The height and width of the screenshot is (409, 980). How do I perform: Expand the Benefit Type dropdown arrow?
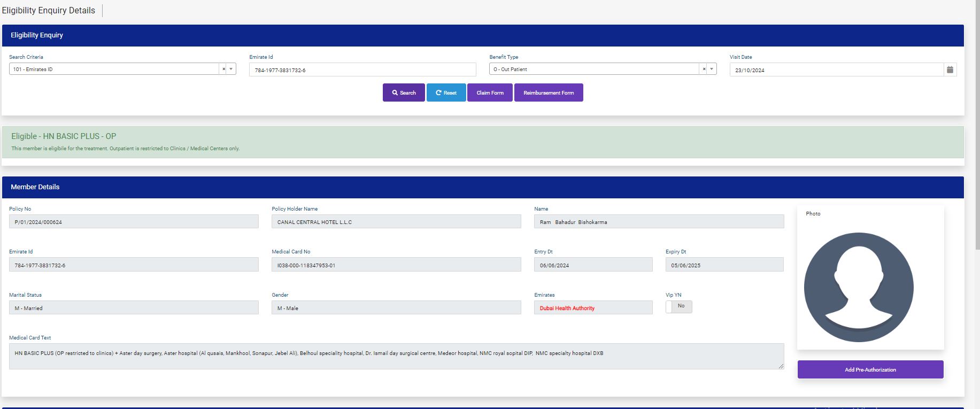tap(712, 69)
